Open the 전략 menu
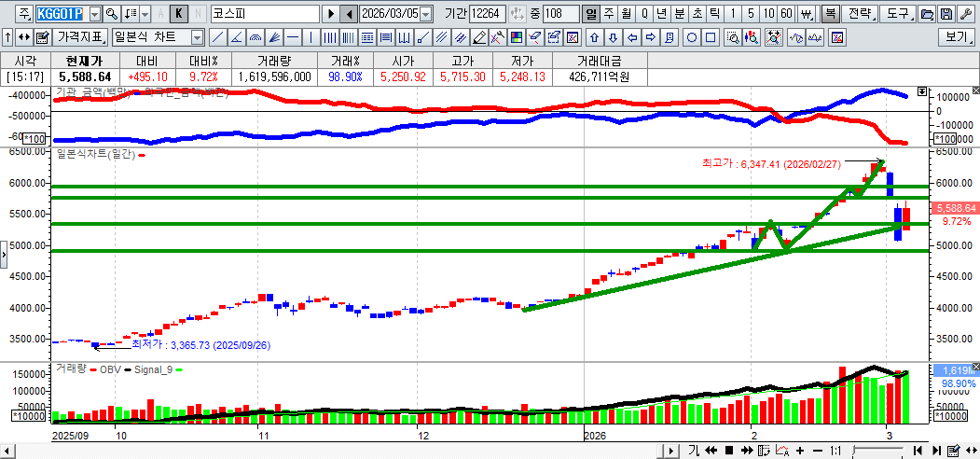Image resolution: width=980 pixels, height=459 pixels. pos(861,14)
